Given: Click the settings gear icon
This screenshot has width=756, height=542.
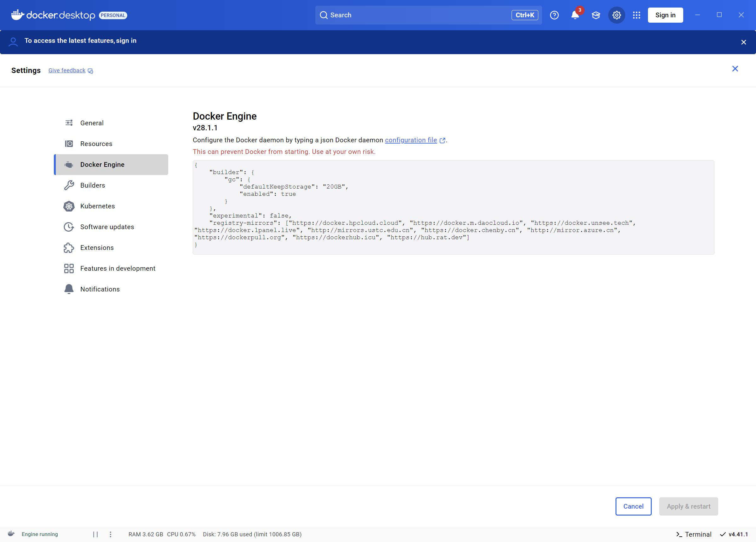Looking at the screenshot, I should (616, 15).
